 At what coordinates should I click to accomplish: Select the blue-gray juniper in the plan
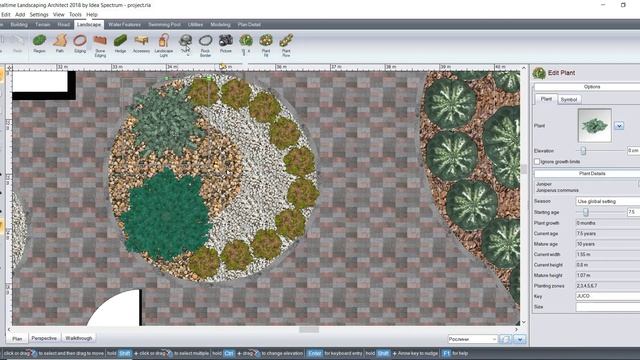click(166, 121)
